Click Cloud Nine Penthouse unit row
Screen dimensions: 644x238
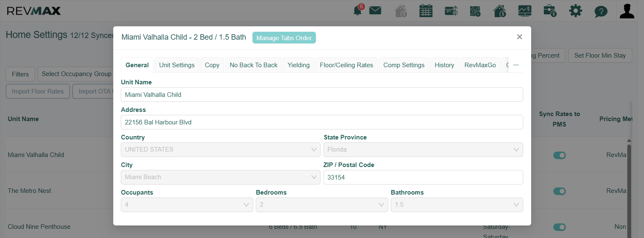(x=39, y=227)
